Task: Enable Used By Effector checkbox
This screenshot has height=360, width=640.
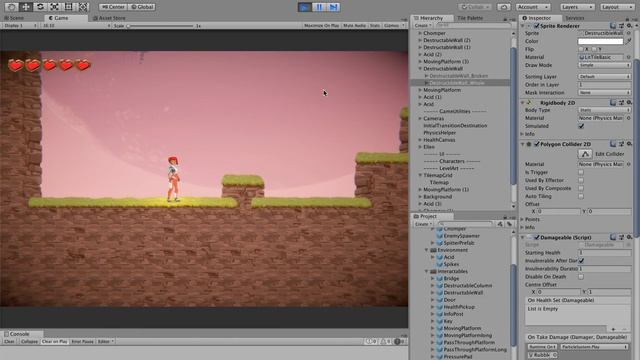Action: pos(581,180)
